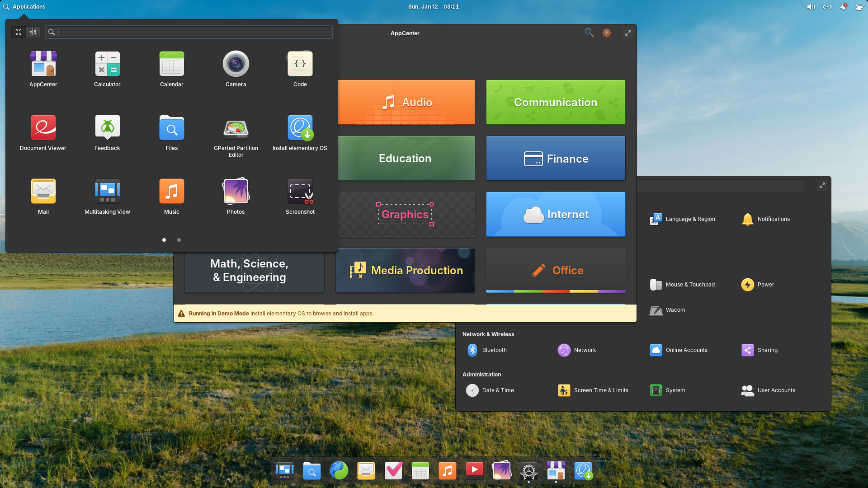868x488 pixels.
Task: Click the Feedback app icon
Action: pyautogui.click(x=107, y=128)
